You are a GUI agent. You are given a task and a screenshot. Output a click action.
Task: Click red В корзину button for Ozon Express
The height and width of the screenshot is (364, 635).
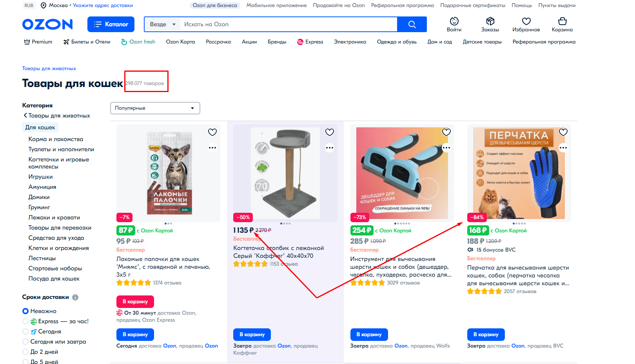[x=135, y=302]
